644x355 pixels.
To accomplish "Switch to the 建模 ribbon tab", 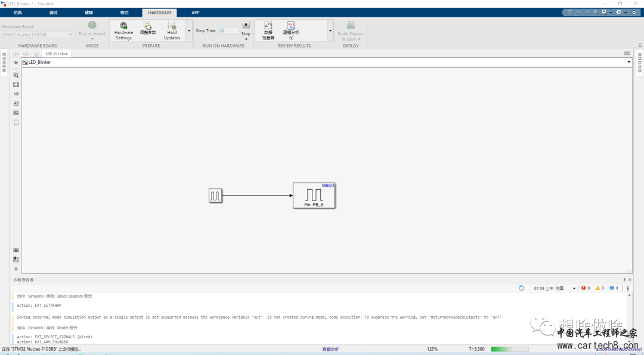I will click(x=89, y=13).
